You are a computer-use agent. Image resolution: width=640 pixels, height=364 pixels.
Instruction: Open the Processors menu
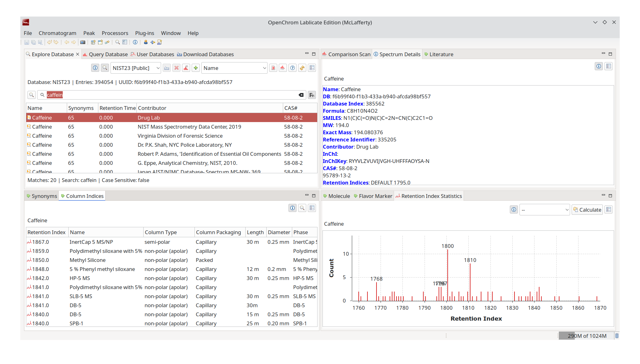[x=115, y=33]
